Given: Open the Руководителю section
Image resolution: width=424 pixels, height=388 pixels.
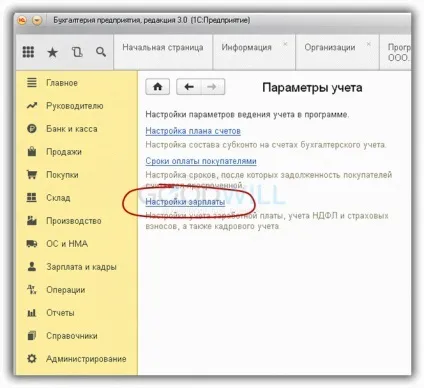Looking at the screenshot, I should (75, 106).
